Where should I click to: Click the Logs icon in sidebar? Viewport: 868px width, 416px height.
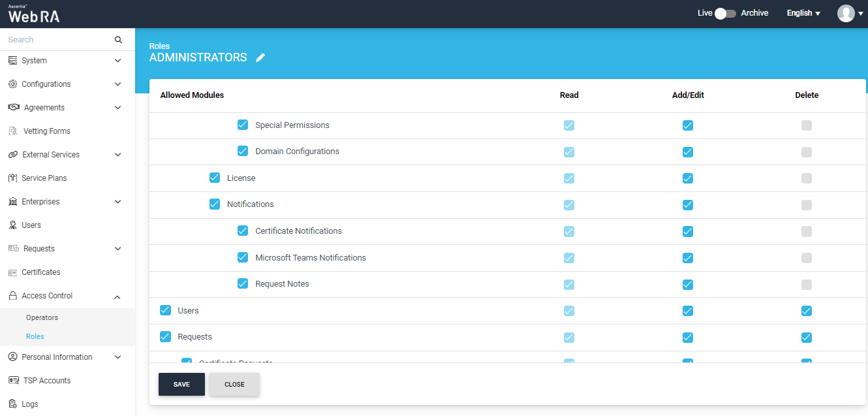[x=12, y=404]
